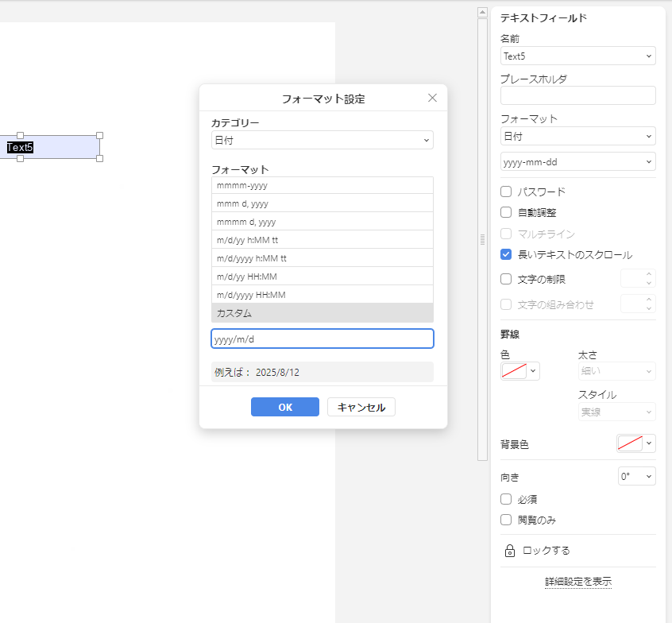The height and width of the screenshot is (623, 672).
Task: Select the mmmm d, yyyy format
Action: click(322, 222)
